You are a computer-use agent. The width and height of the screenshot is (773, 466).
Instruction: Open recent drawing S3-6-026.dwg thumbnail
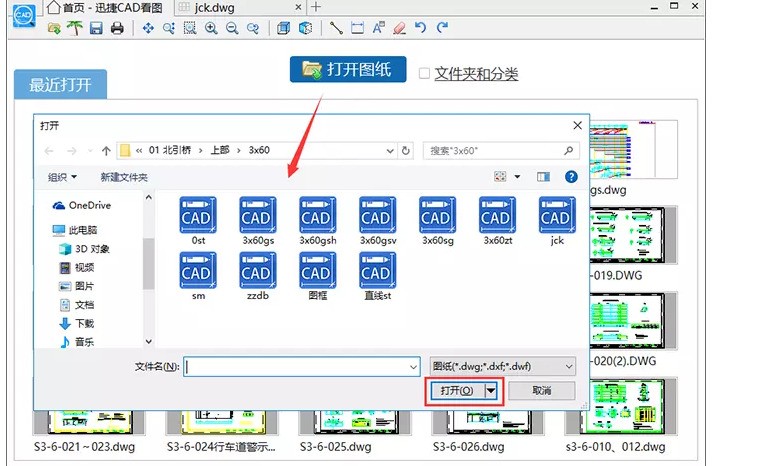point(488,423)
